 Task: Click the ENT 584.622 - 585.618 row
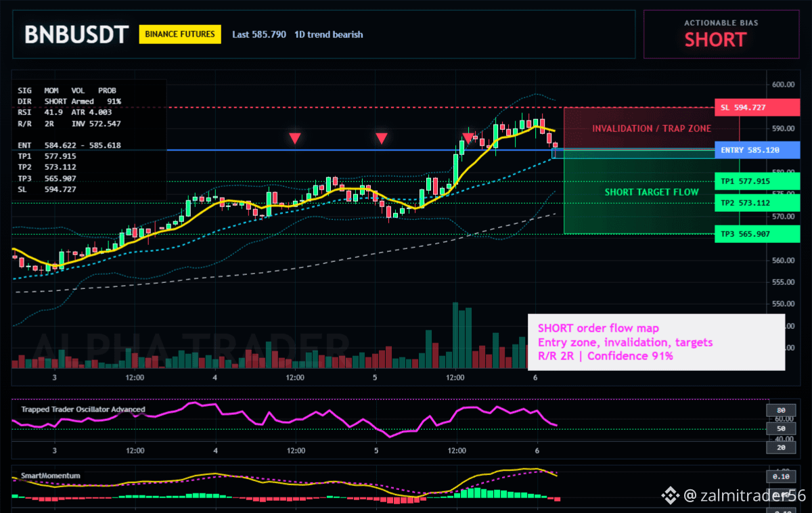70,145
